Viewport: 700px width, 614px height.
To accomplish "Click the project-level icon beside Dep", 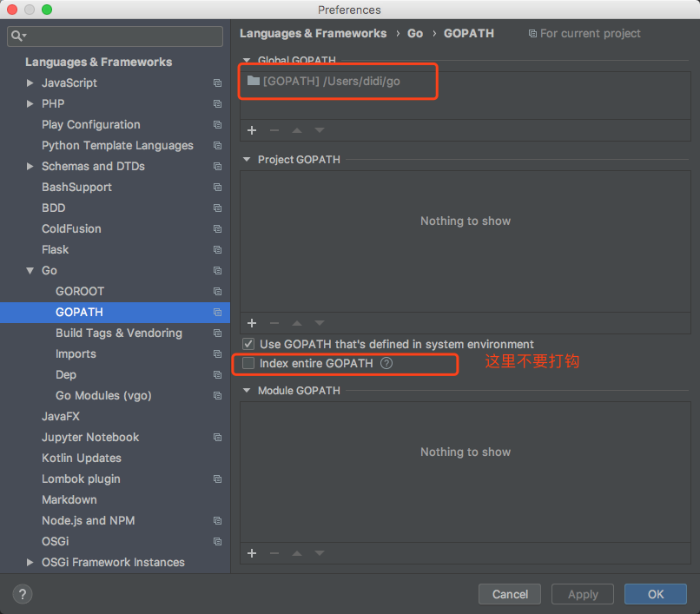I will click(217, 374).
